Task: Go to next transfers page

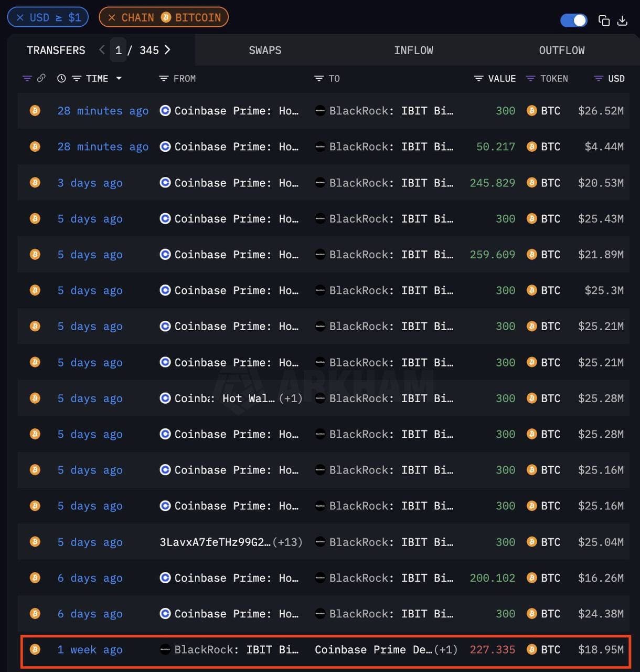Action: click(x=167, y=50)
